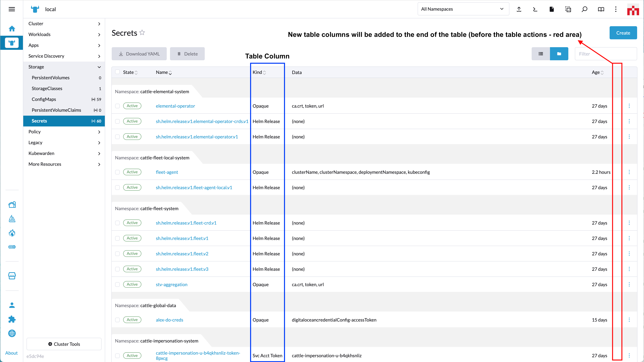644x362 pixels.
Task: Expand the Apps menu section
Action: coord(64,45)
